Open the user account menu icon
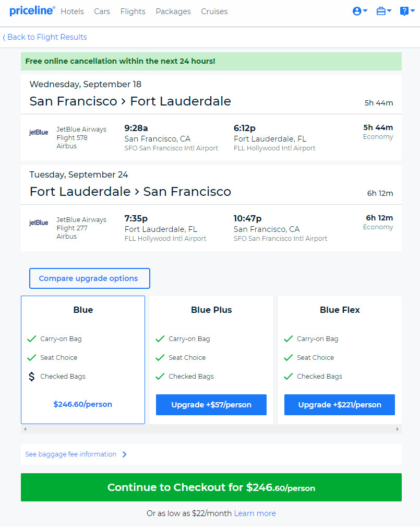This screenshot has height=527, width=420. point(357,11)
